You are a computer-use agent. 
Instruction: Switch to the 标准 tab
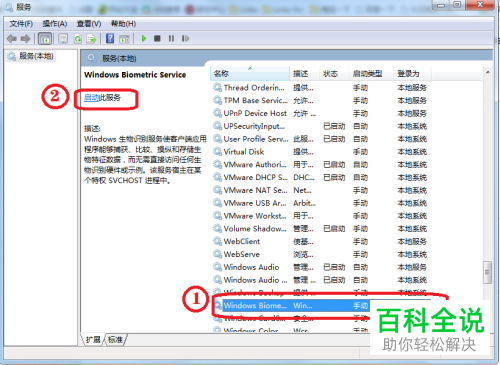(115, 339)
